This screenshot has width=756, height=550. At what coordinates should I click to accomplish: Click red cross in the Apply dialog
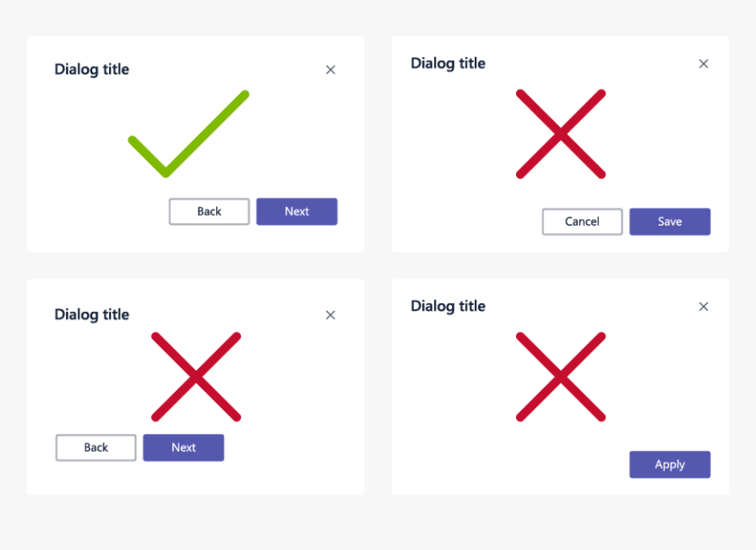pos(561,377)
